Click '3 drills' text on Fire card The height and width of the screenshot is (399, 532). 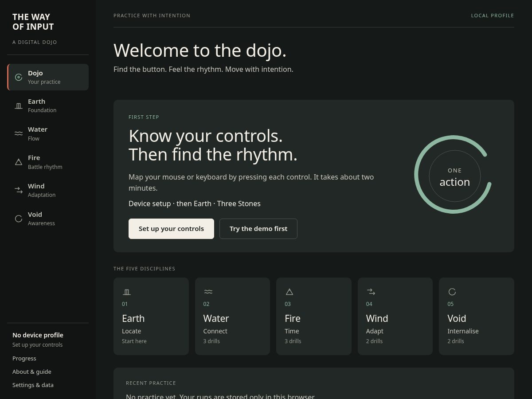point(293,341)
